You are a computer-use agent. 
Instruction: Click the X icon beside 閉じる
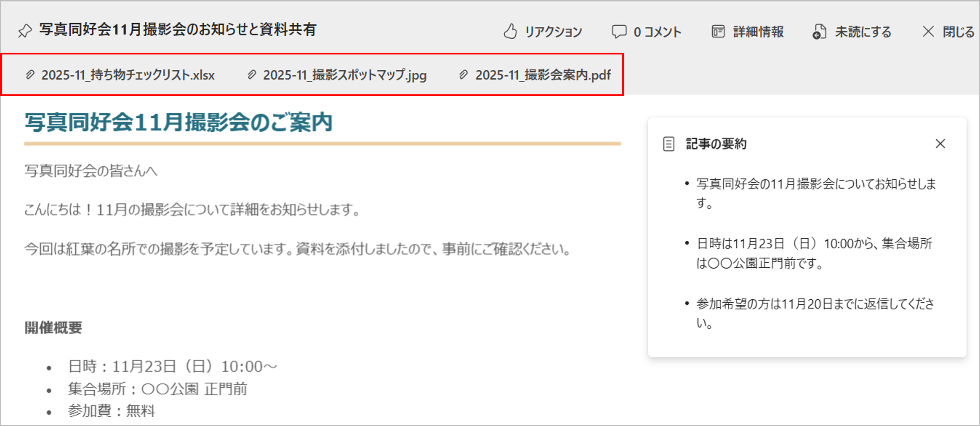pos(928,31)
